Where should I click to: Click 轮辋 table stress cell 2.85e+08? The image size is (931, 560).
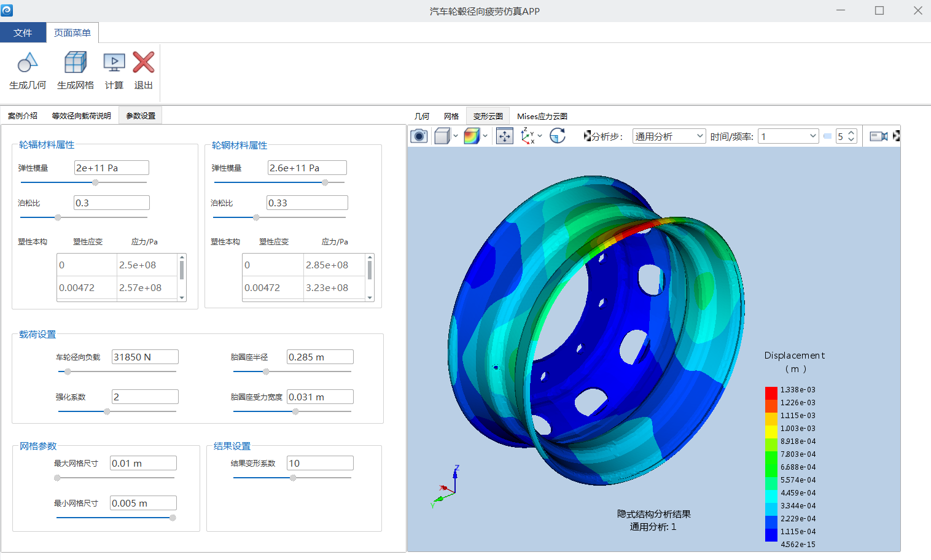click(334, 265)
